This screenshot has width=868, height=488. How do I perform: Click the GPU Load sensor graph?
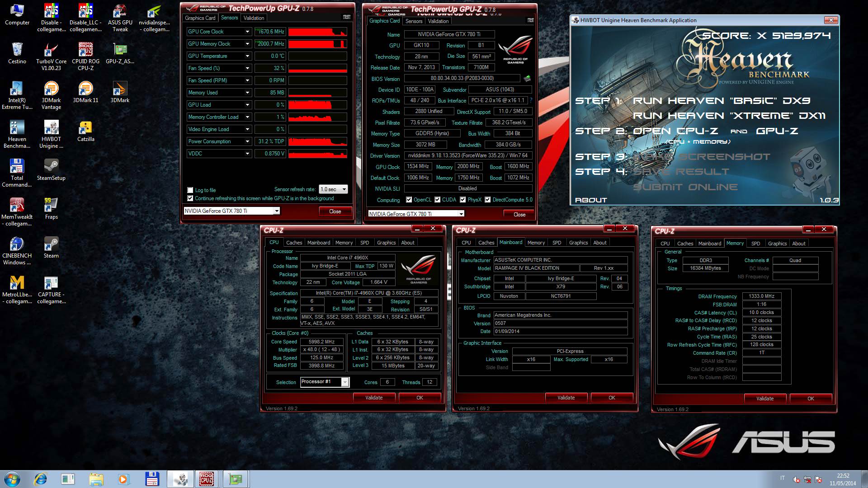coord(317,105)
